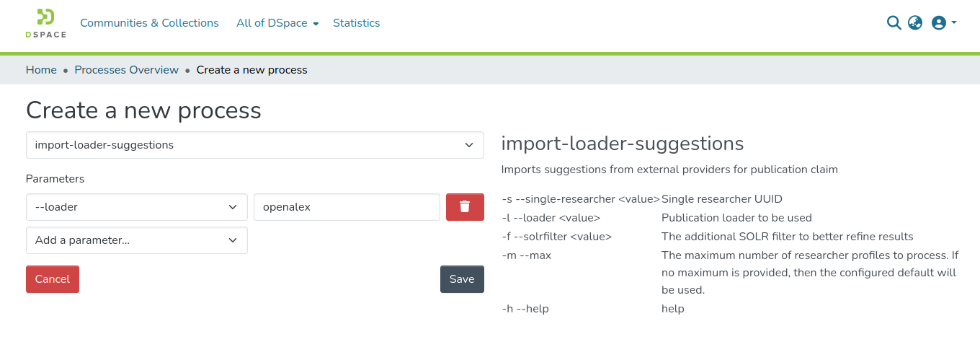
Task: Click the import-loader-suggestions heading
Action: 622,144
